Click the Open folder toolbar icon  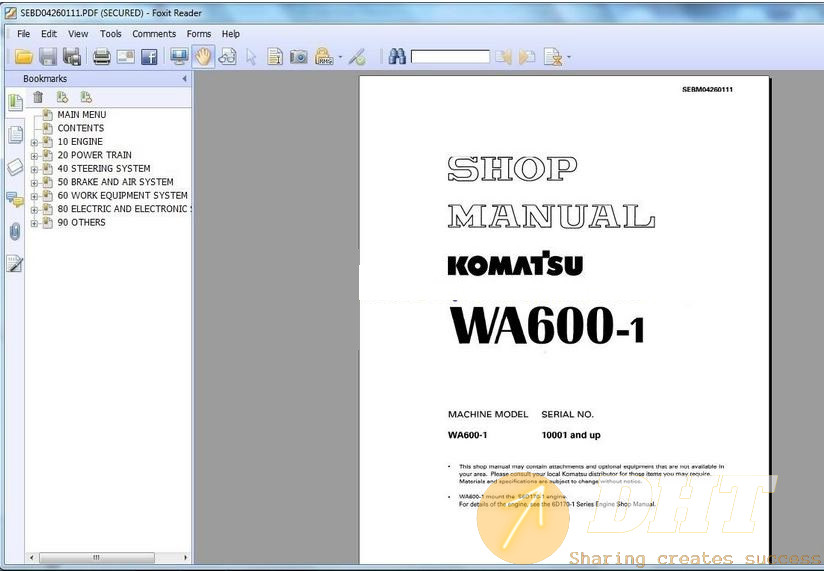[x=24, y=57]
